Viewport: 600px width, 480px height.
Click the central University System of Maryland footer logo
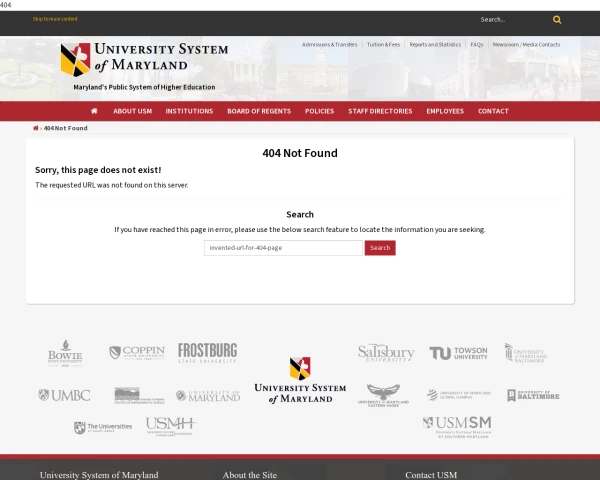click(300, 380)
